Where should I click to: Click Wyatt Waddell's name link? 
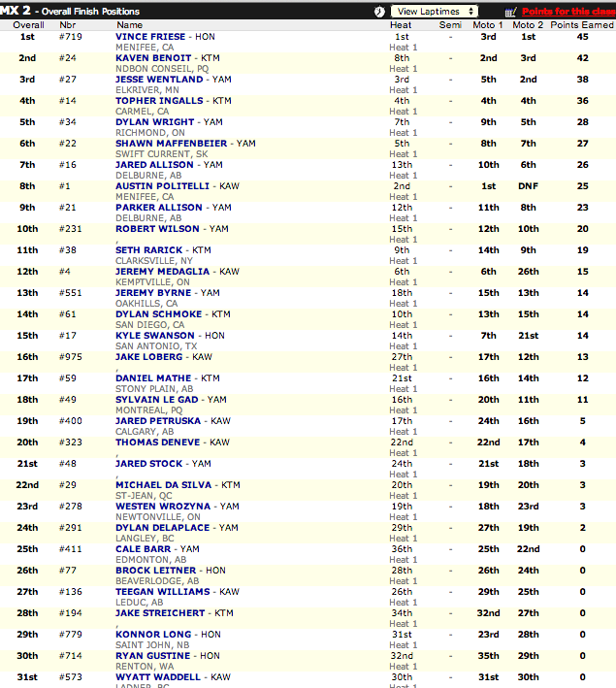pyautogui.click(x=159, y=676)
